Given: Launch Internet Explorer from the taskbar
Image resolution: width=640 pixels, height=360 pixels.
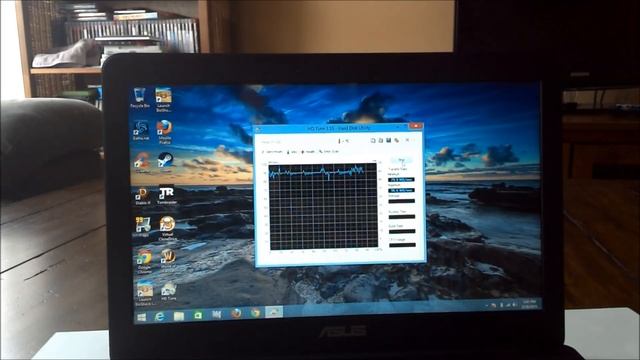Looking at the screenshot, I should tap(160, 316).
